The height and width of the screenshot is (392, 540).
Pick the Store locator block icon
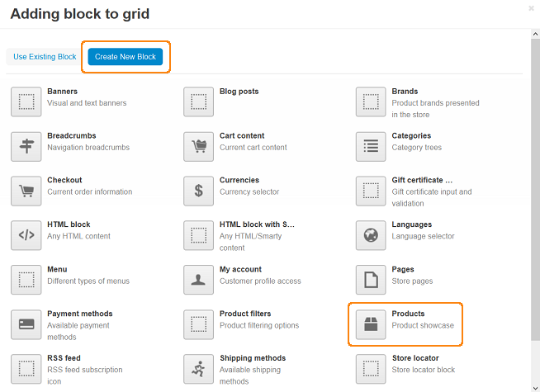tap(371, 369)
